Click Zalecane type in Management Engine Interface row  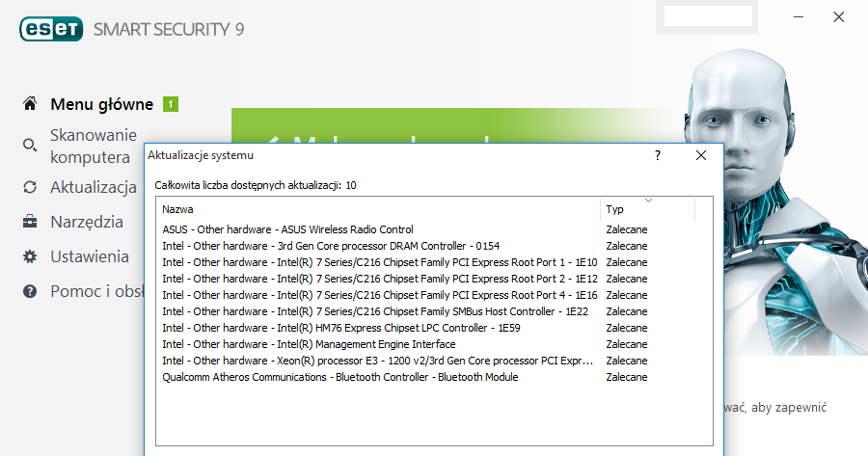pos(627,344)
